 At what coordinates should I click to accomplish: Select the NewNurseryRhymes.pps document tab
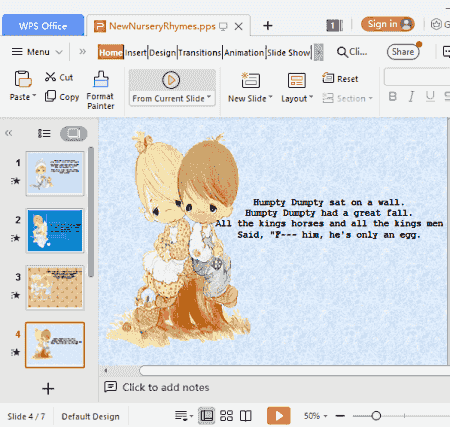pos(162,26)
